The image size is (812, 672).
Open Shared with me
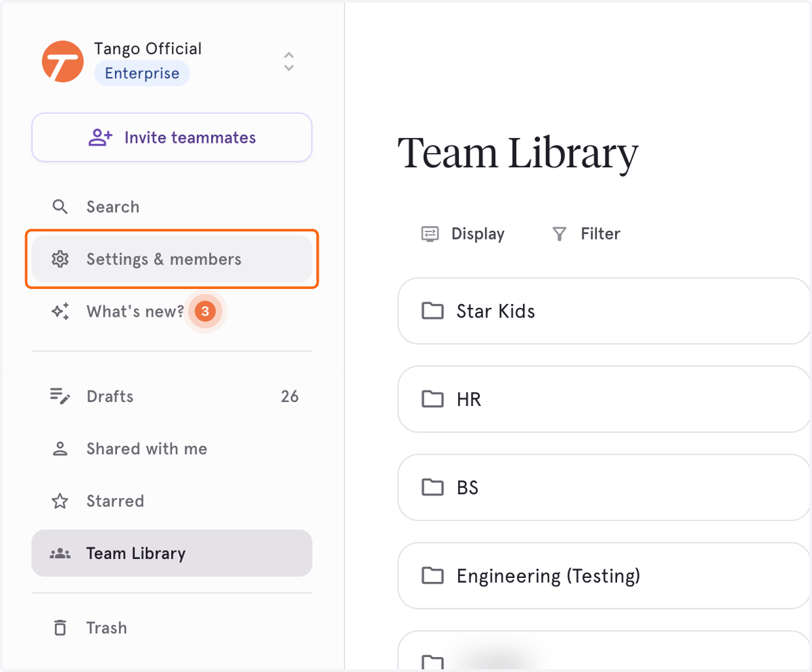tap(172, 449)
